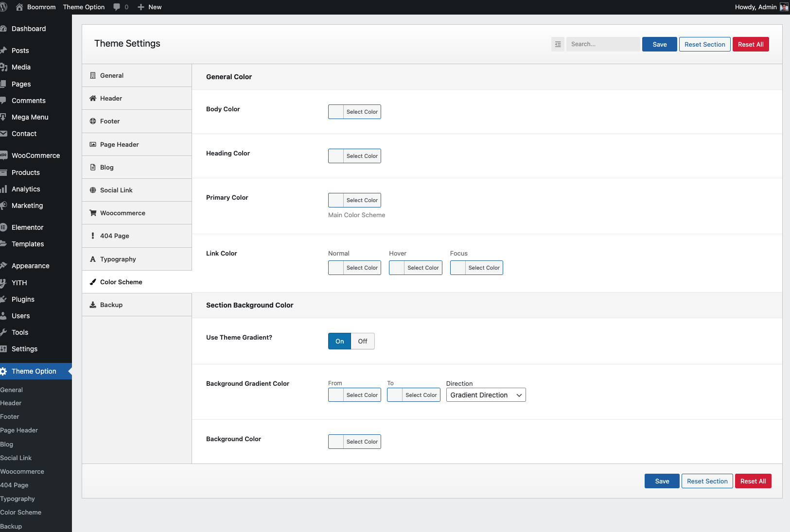Click the top Reset Section button
This screenshot has height=532, width=790.
(x=704, y=44)
